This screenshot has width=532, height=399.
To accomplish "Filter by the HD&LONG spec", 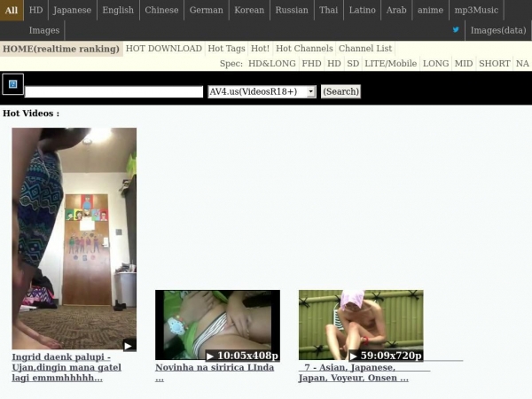I will (x=271, y=63).
